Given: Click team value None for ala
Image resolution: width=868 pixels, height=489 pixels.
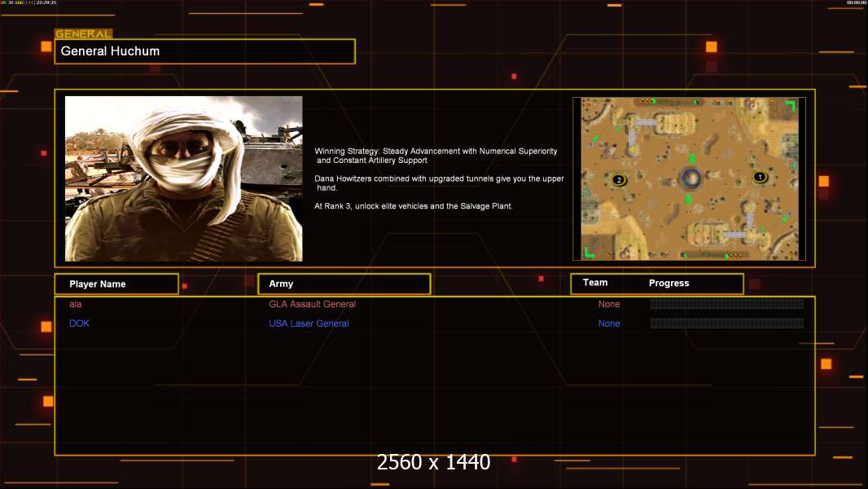Looking at the screenshot, I should (609, 304).
